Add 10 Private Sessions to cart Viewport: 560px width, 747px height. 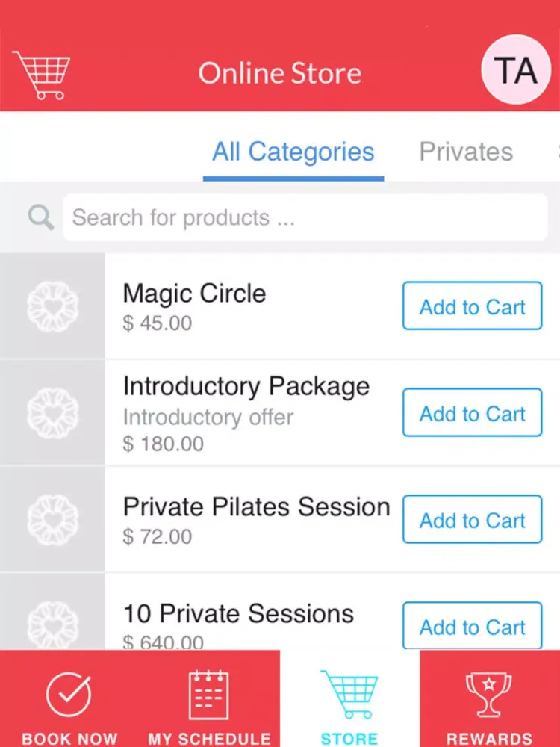click(x=472, y=626)
